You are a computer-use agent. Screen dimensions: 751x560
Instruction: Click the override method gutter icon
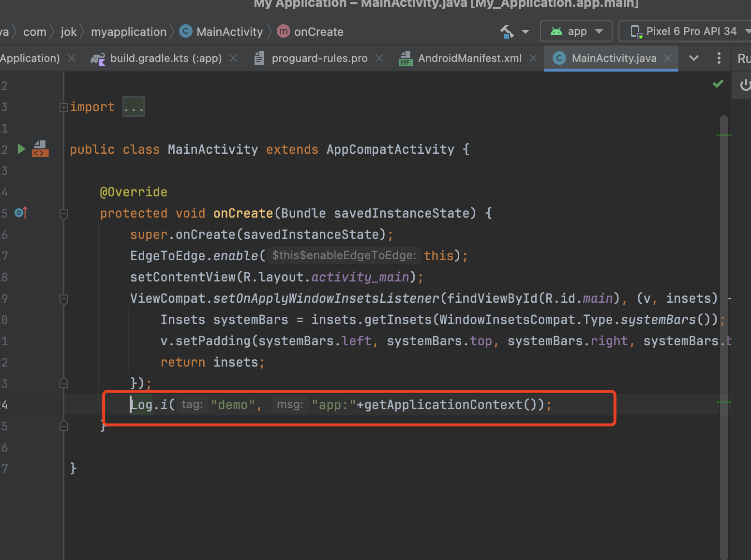(21, 213)
